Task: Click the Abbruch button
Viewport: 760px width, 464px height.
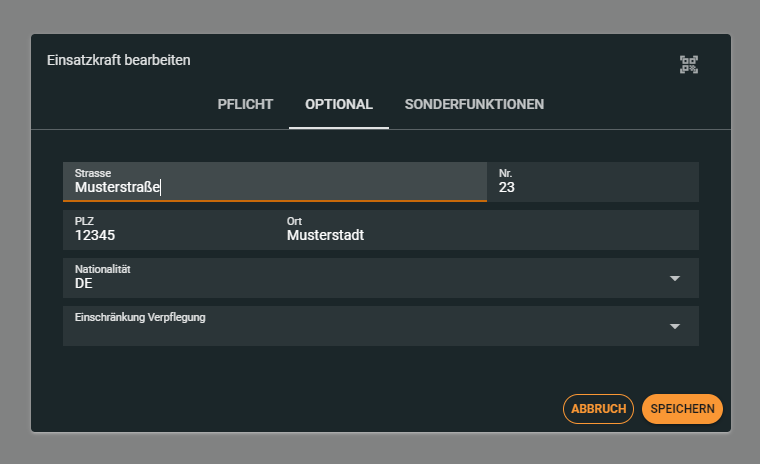Action: click(598, 409)
